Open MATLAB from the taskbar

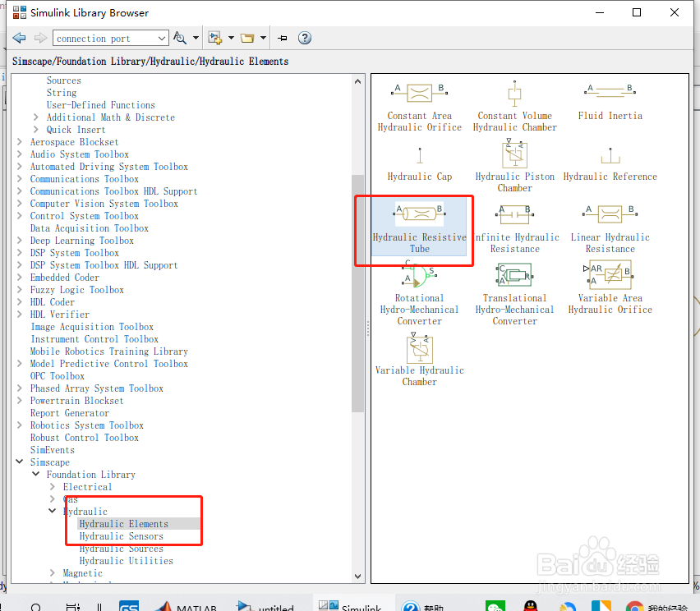click(187, 605)
